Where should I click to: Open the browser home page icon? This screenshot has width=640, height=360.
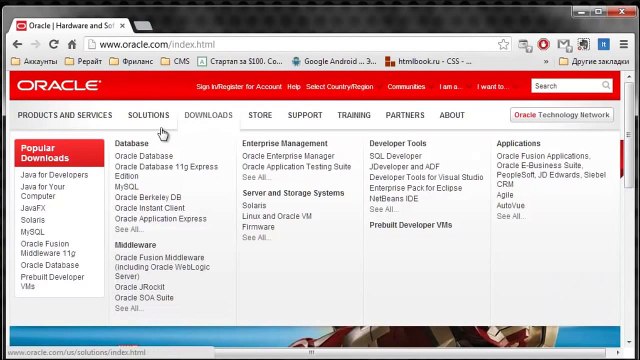(72, 44)
